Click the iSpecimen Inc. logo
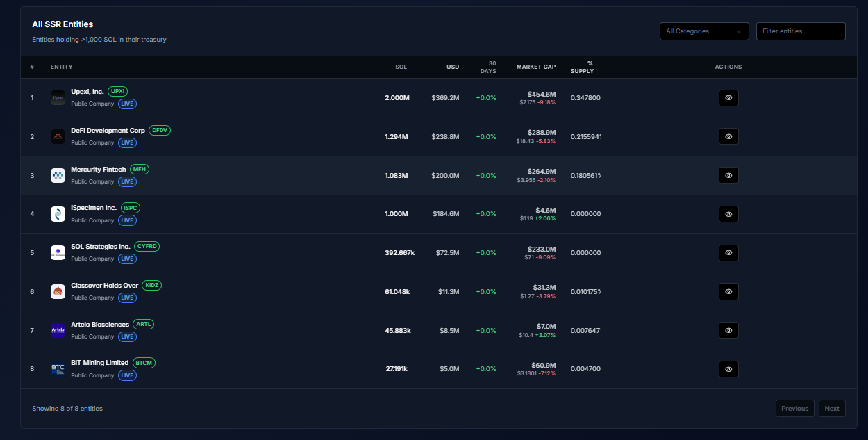 tap(58, 214)
